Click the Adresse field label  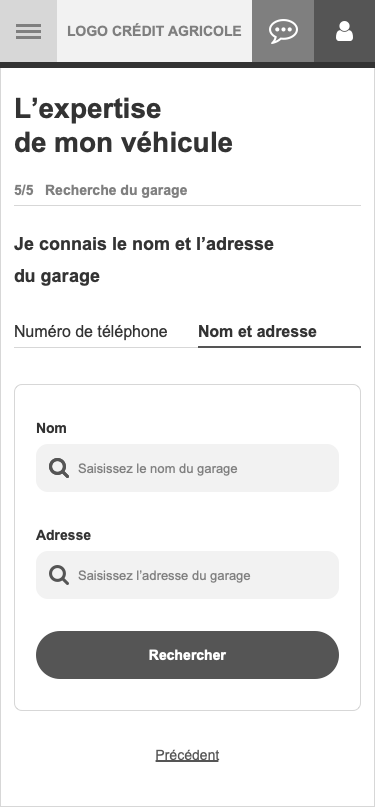point(63,535)
